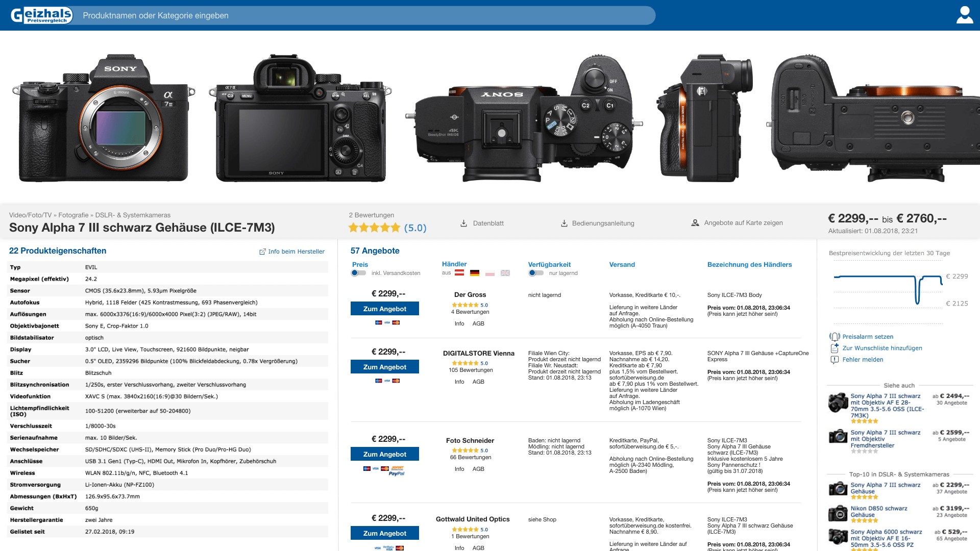980x551 pixels.
Task: Open Nikon D850 schwarz Gehäuse thumbnail
Action: click(x=838, y=513)
